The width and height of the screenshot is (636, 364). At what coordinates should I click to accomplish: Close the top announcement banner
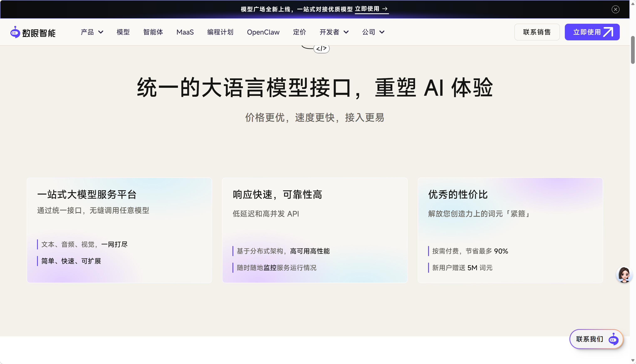pos(615,10)
